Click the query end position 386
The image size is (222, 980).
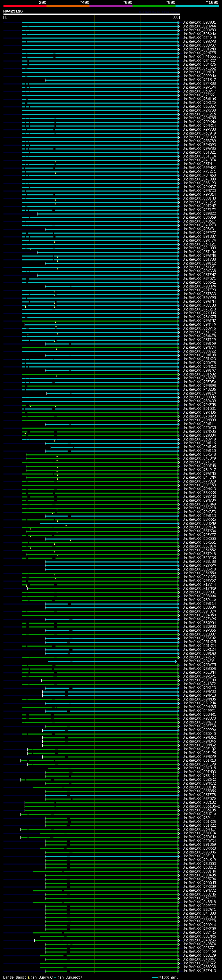[175, 17]
